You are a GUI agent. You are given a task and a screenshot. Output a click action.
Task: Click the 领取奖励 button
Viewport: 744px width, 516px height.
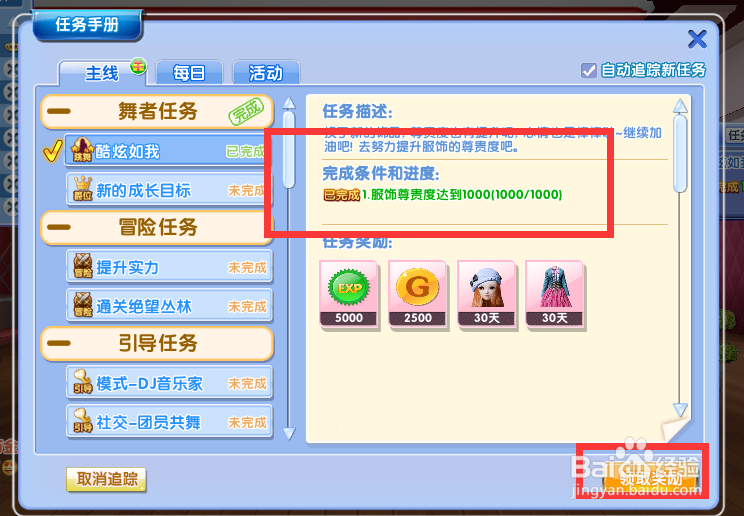coord(650,479)
